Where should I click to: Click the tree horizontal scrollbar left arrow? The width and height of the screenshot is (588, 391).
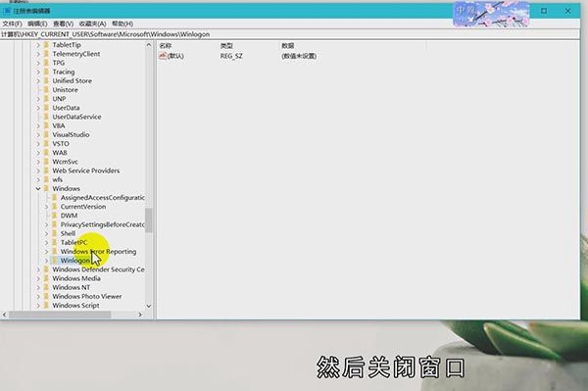point(4,315)
